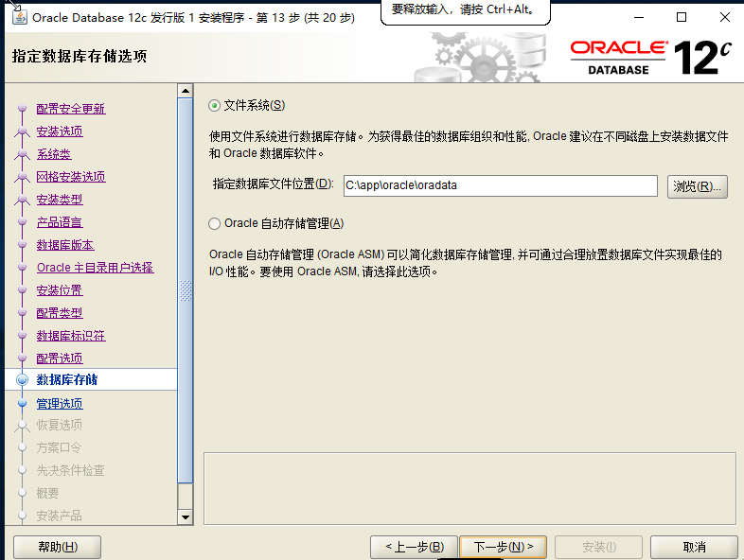The height and width of the screenshot is (560, 744).
Task: Open the 系统类 step link
Action: [x=54, y=154]
